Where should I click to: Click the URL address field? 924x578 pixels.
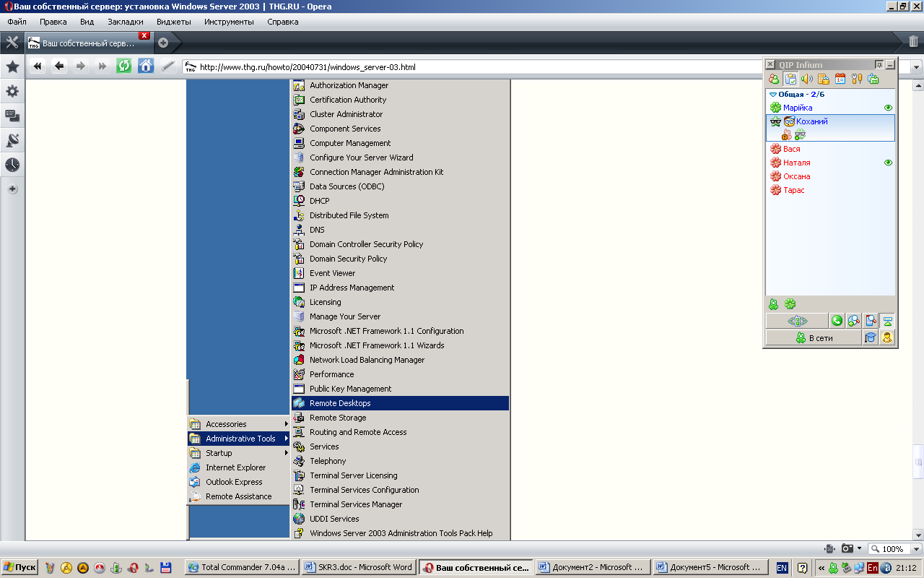click(469, 67)
